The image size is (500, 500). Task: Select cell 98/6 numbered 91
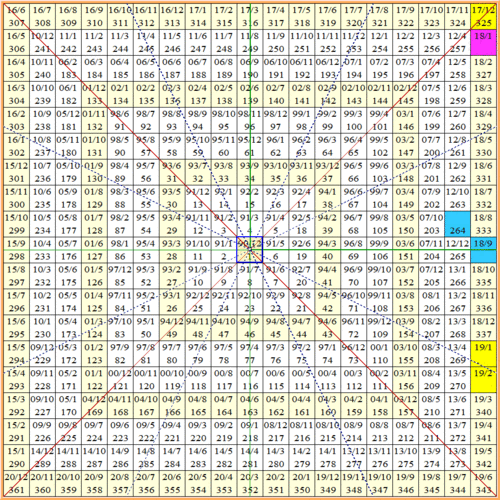point(120,120)
